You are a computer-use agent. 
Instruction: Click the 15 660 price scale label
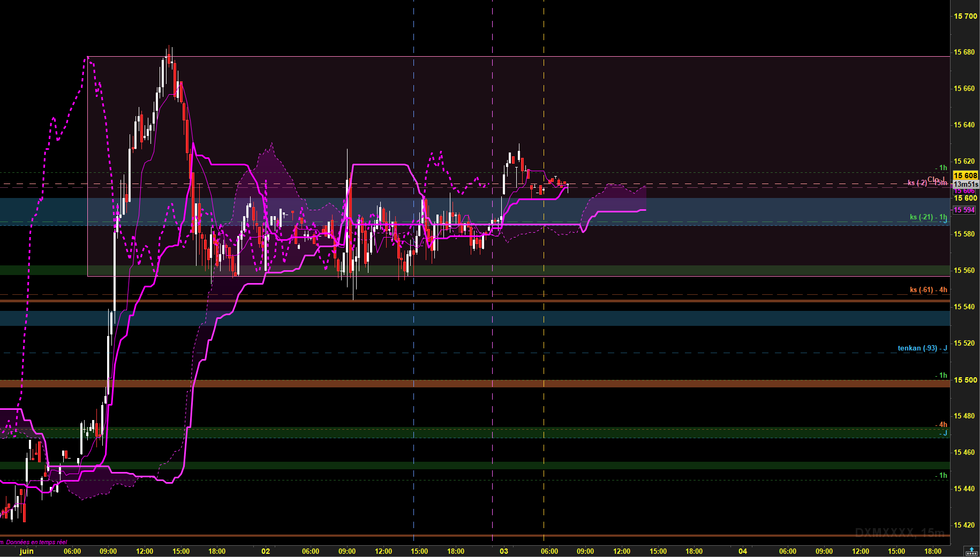pos(964,88)
